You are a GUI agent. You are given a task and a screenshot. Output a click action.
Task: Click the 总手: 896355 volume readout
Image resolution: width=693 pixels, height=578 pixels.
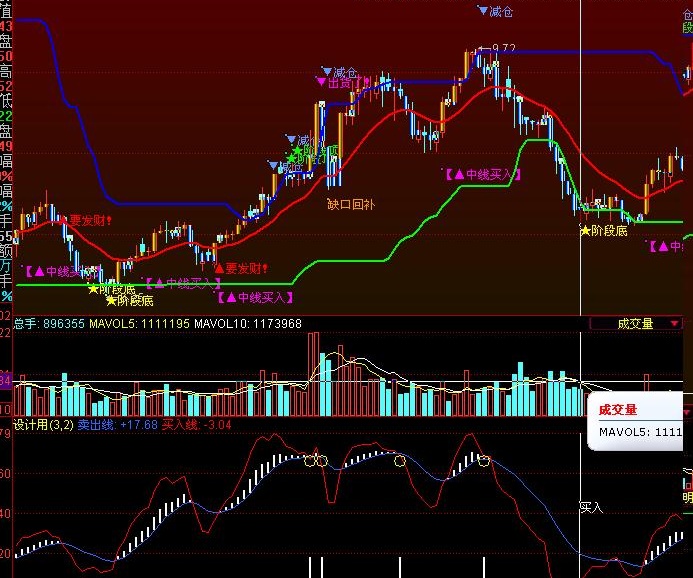coord(49,323)
